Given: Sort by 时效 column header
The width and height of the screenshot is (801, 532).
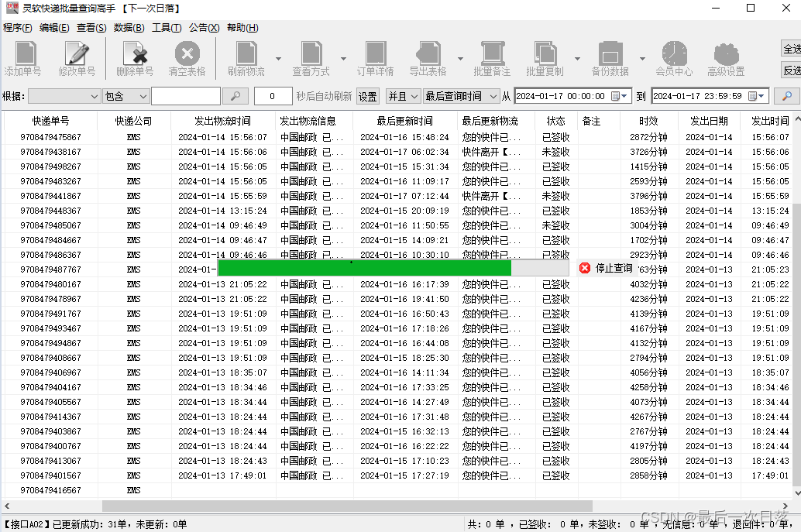Looking at the screenshot, I should tap(648, 121).
